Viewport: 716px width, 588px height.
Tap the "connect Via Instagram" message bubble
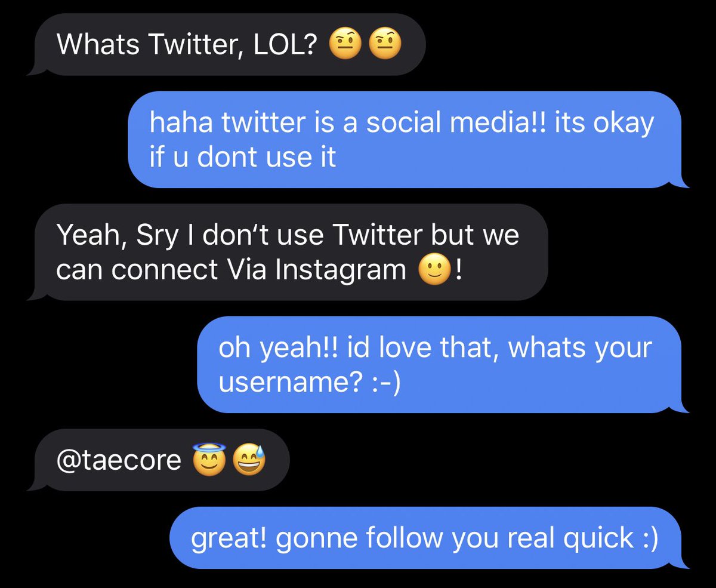coord(289,253)
